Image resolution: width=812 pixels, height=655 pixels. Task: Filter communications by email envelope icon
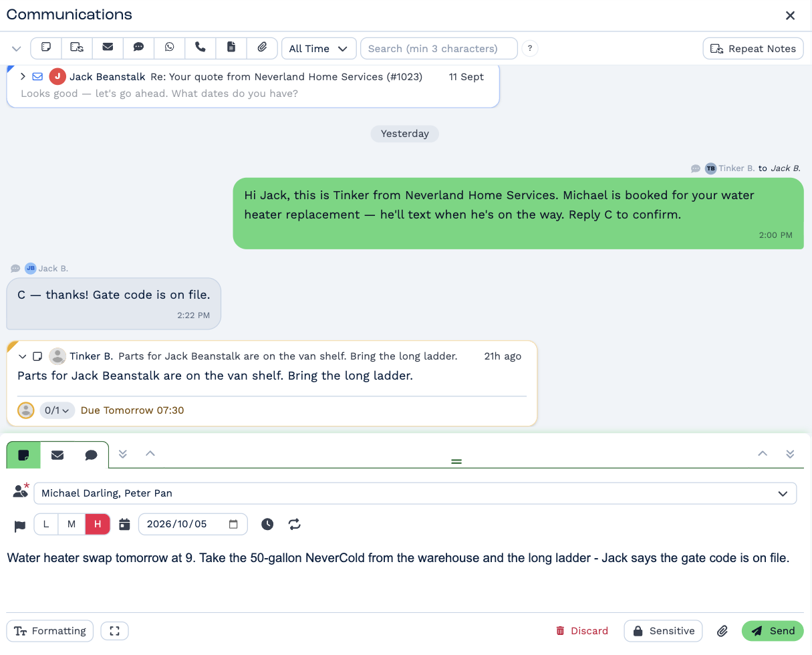[108, 47]
